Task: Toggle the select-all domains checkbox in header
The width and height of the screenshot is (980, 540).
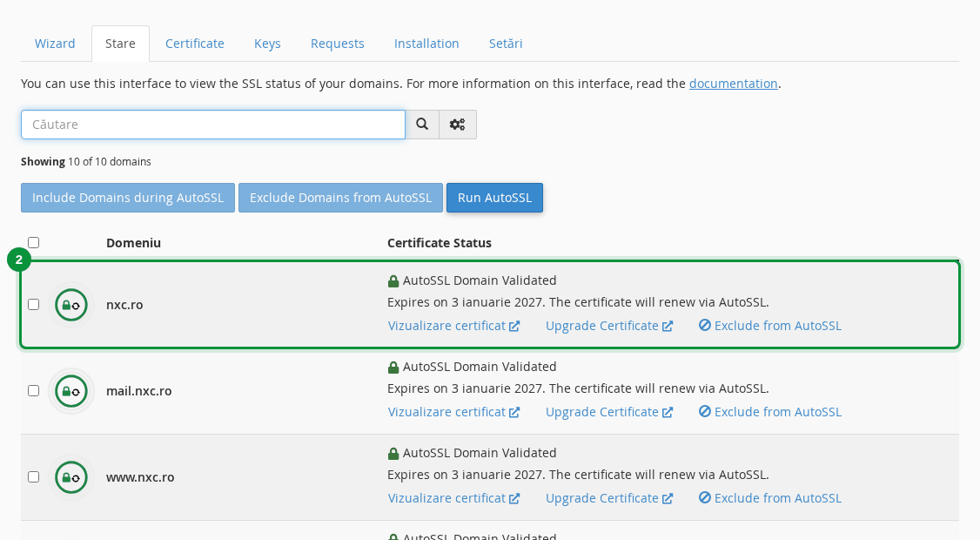Action: point(34,242)
